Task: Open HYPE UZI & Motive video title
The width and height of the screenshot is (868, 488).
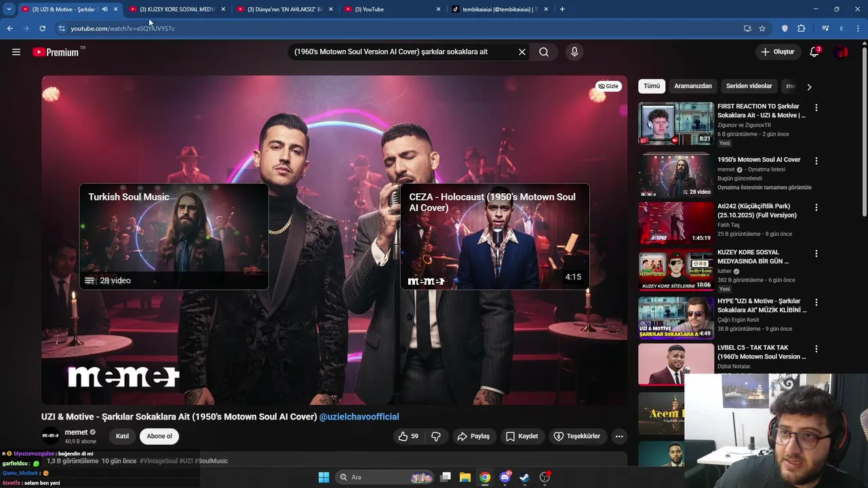Action: click(762, 306)
